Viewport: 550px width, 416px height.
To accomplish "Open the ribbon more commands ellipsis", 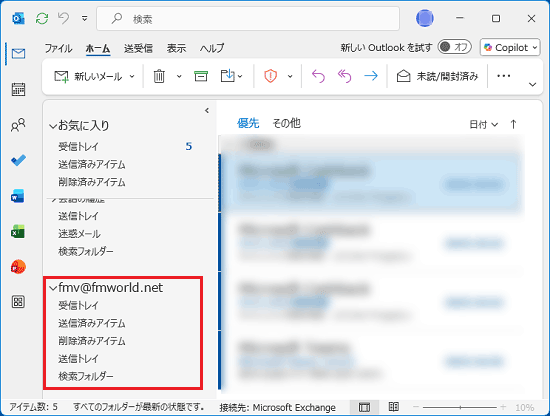I will pos(504,76).
